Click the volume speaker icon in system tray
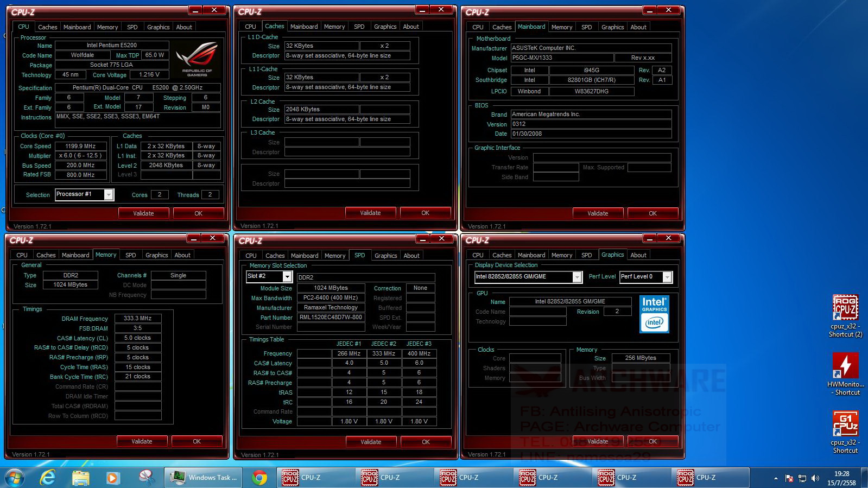 tap(815, 478)
